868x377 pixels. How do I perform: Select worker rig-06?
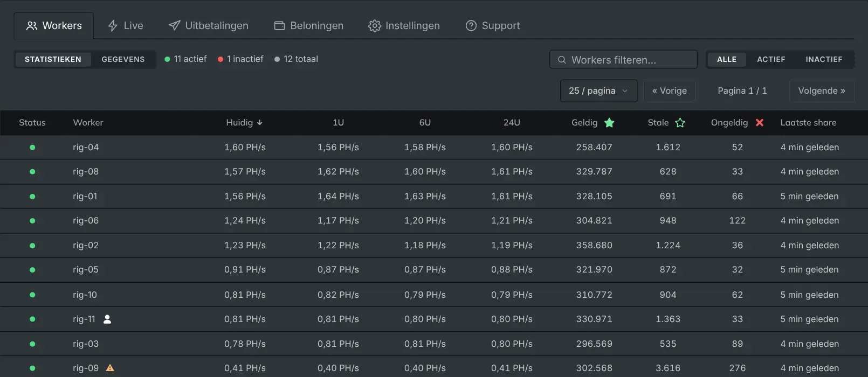(86, 221)
